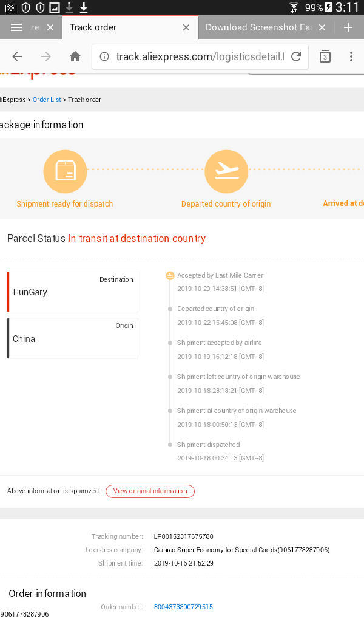Viewport: 364px width, 622px height.
Task: Open the browser three-dot overflow menu
Action: [x=351, y=56]
